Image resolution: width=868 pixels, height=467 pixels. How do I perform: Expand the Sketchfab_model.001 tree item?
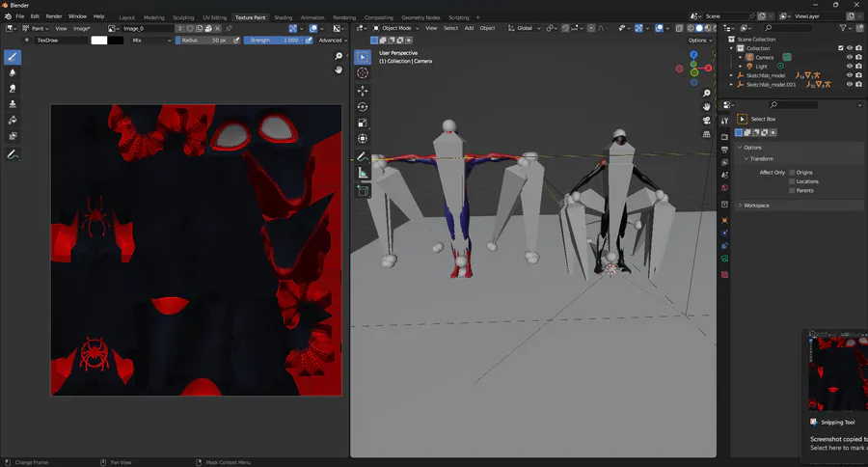(x=731, y=84)
